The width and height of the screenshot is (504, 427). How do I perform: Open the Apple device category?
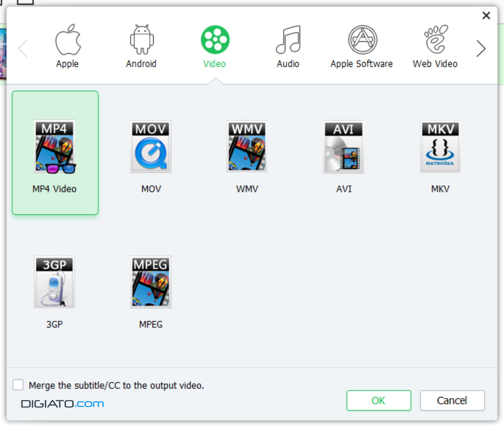[x=67, y=46]
